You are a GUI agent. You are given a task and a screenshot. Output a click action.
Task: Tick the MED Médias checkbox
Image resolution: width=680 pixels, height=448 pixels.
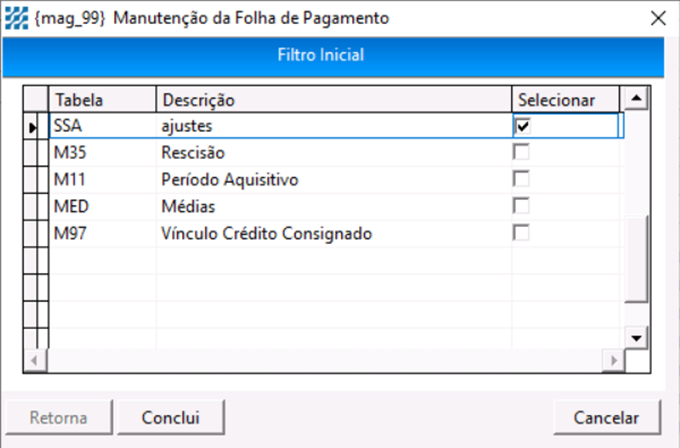[521, 206]
